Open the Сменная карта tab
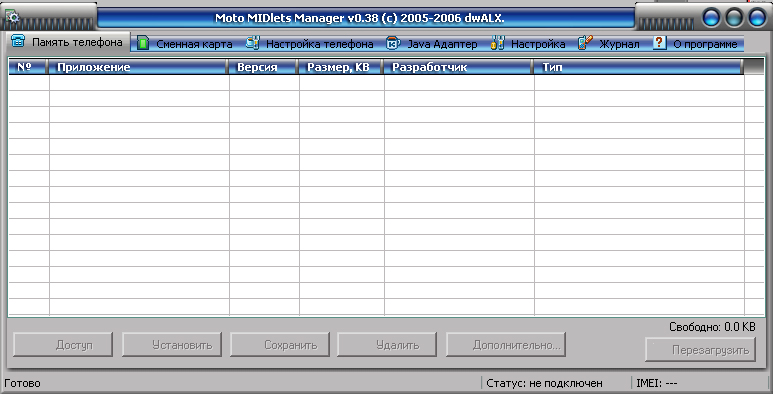Image resolution: width=773 pixels, height=394 pixels. 185,44
